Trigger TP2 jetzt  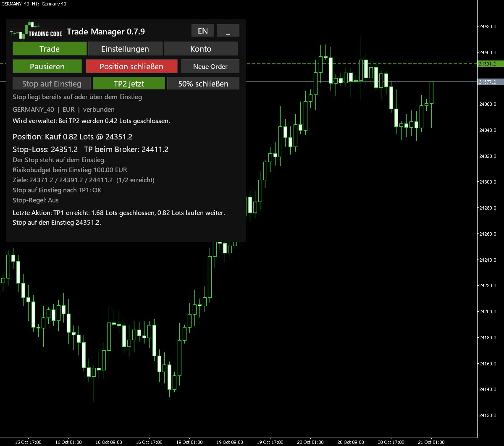129,84
